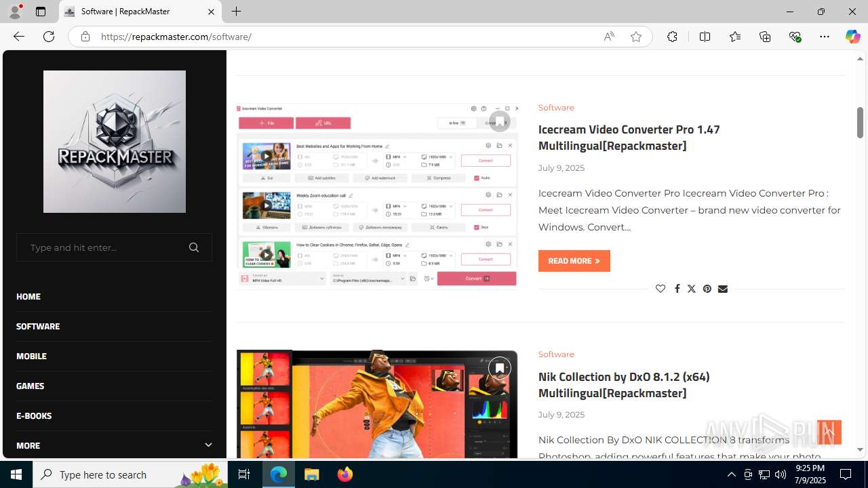This screenshot has width=868, height=488.
Task: Select the Software | RepackMaster tab
Action: pyautogui.click(x=140, y=12)
